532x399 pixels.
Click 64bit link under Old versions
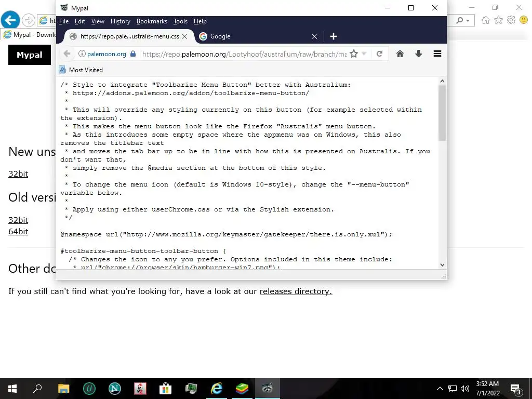pyautogui.click(x=18, y=231)
